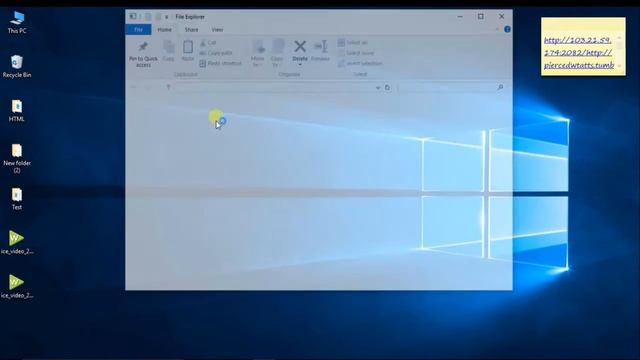Select the HTML file on desktop
The width and height of the screenshot is (640, 360).
click(17, 111)
